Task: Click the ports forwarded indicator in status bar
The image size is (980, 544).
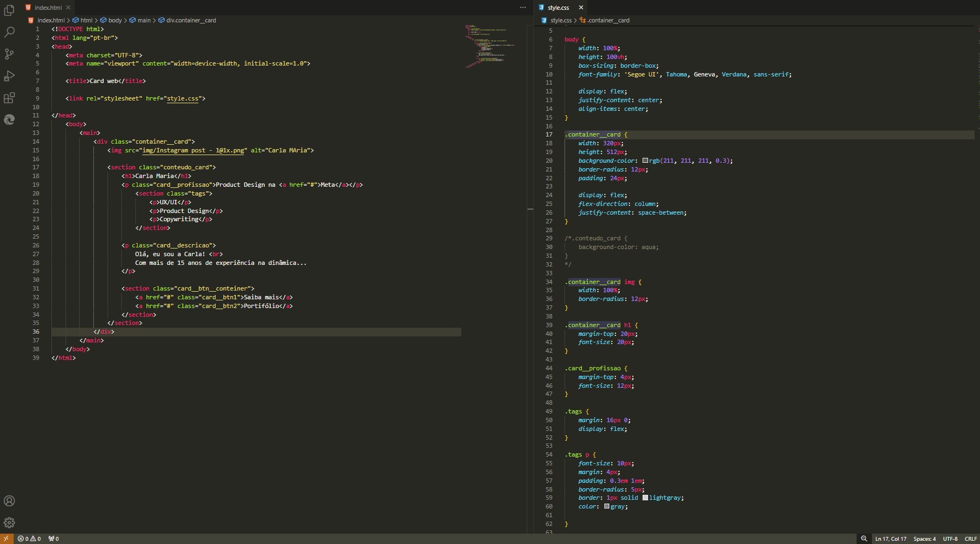Action: 54,539
